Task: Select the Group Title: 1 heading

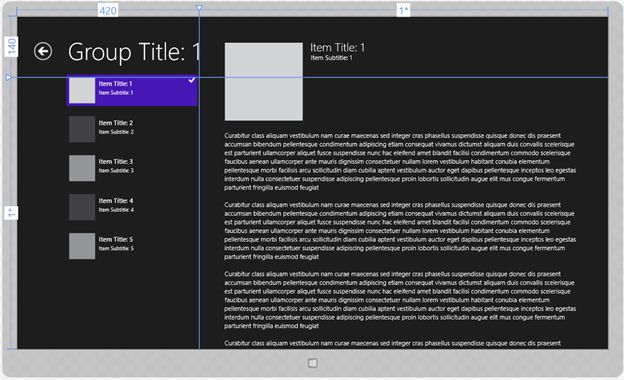Action: click(134, 52)
